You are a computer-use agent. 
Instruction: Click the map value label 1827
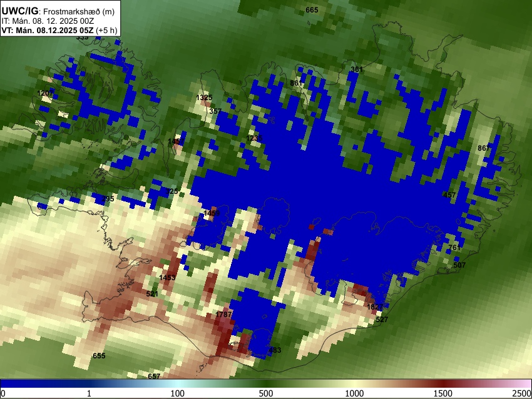(x=376, y=307)
